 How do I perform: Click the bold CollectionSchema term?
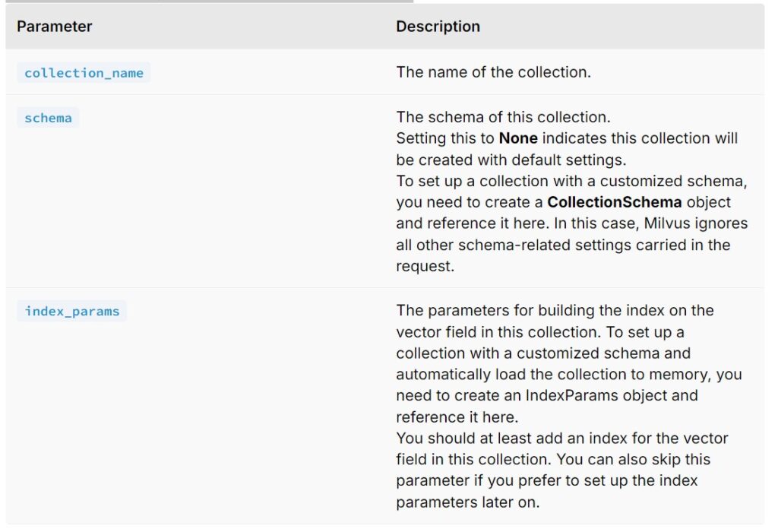coord(614,203)
